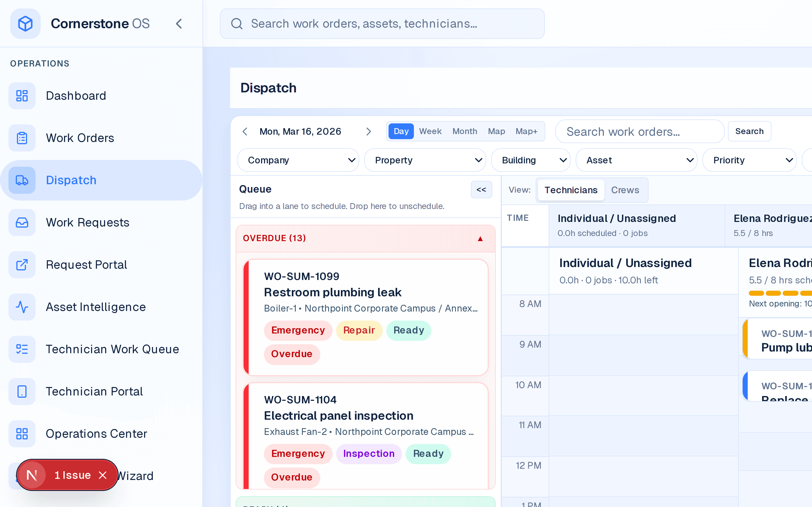
Task: Switch the schedule view to Crews
Action: [x=625, y=190]
